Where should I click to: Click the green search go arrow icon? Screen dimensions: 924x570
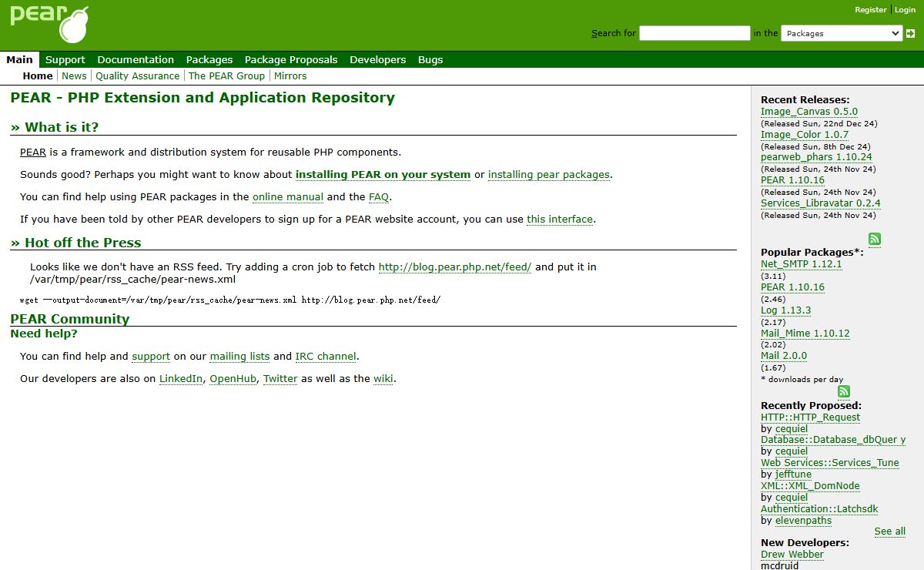point(910,33)
